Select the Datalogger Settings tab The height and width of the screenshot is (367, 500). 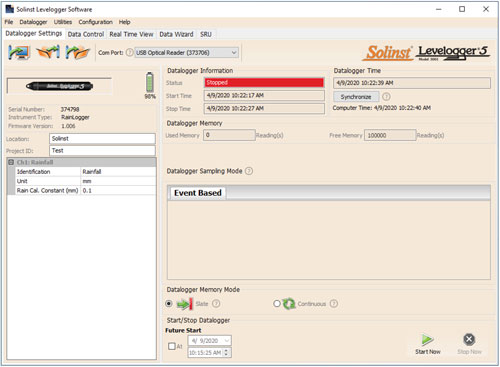click(34, 33)
